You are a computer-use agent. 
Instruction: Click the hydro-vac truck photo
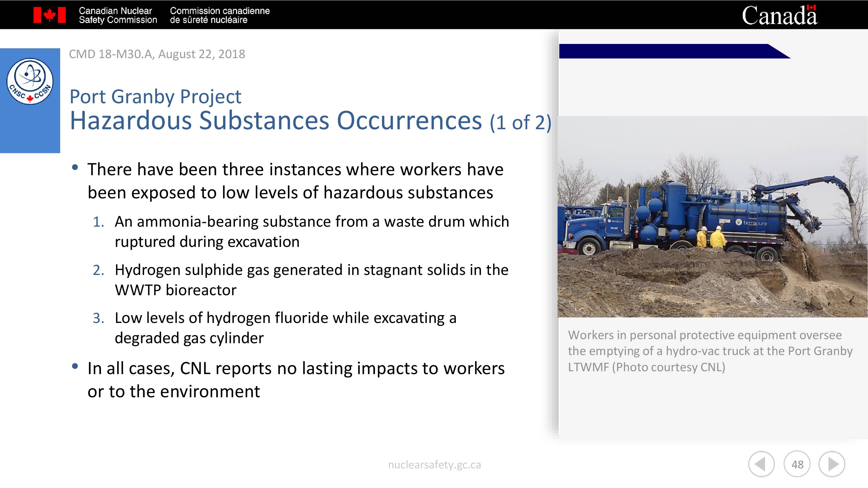tap(713, 217)
